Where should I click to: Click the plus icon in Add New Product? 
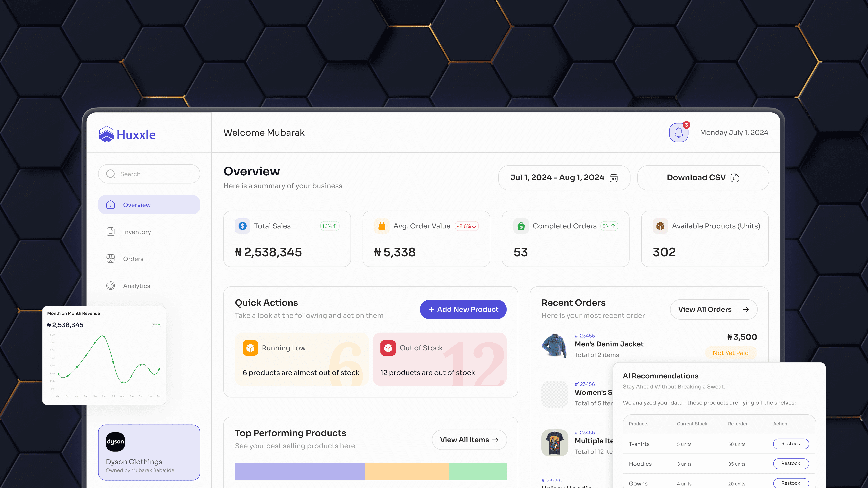coord(431,309)
